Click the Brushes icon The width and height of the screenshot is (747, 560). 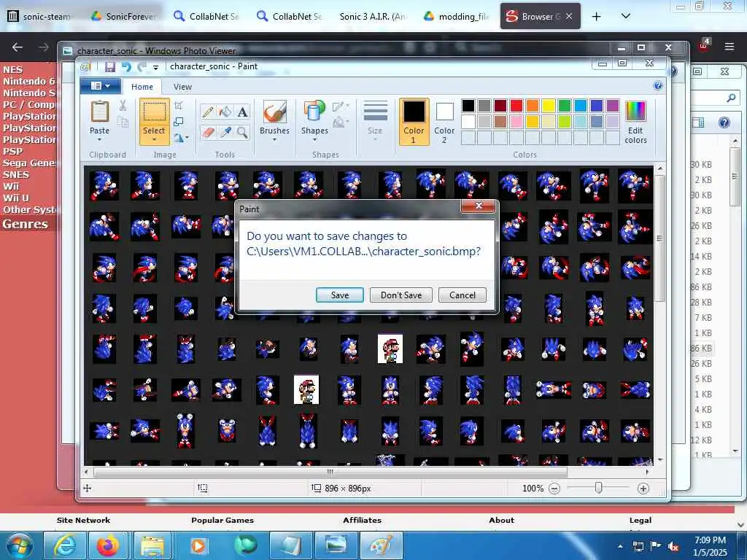click(275, 112)
